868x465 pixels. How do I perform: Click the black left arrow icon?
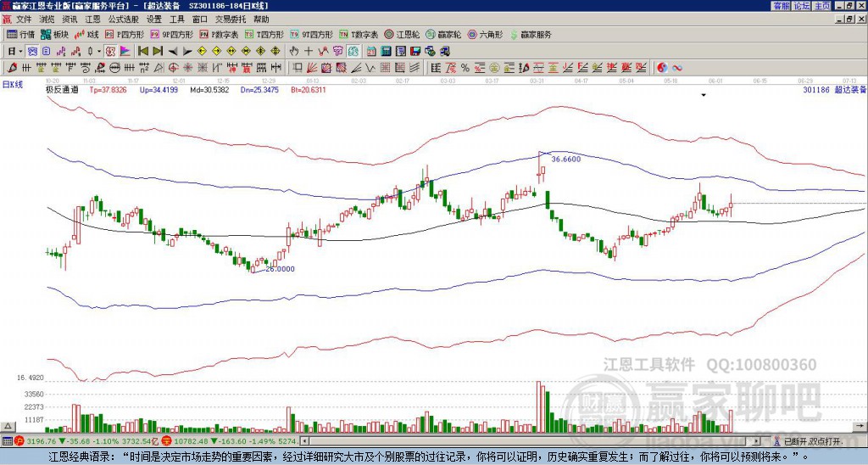coord(173,52)
